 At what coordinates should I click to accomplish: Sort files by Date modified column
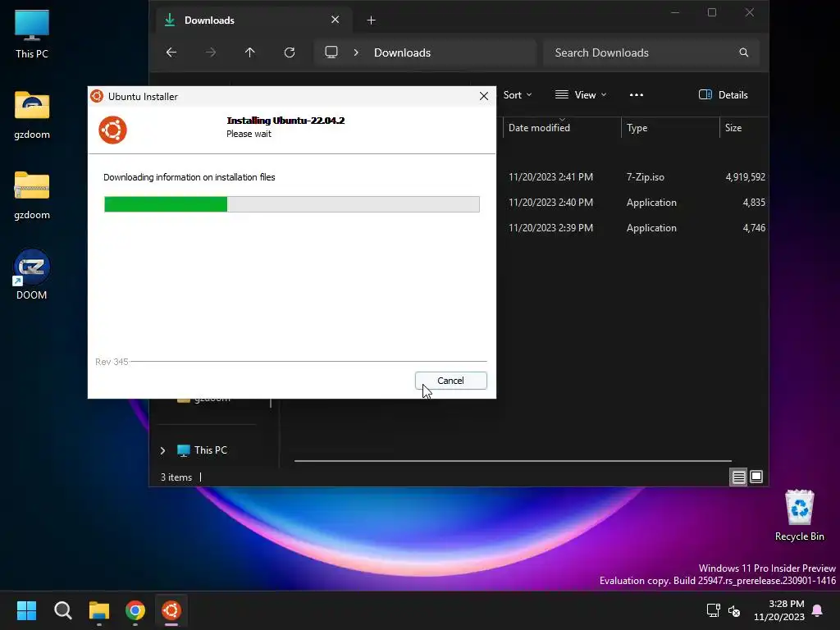tap(562, 127)
